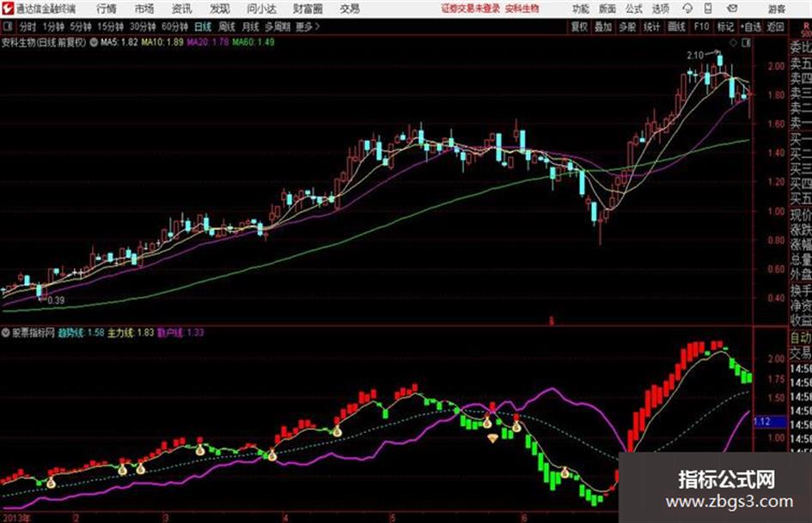The width and height of the screenshot is (812, 523).
Task: Select the 日线 daily chart tab
Action: (x=203, y=27)
